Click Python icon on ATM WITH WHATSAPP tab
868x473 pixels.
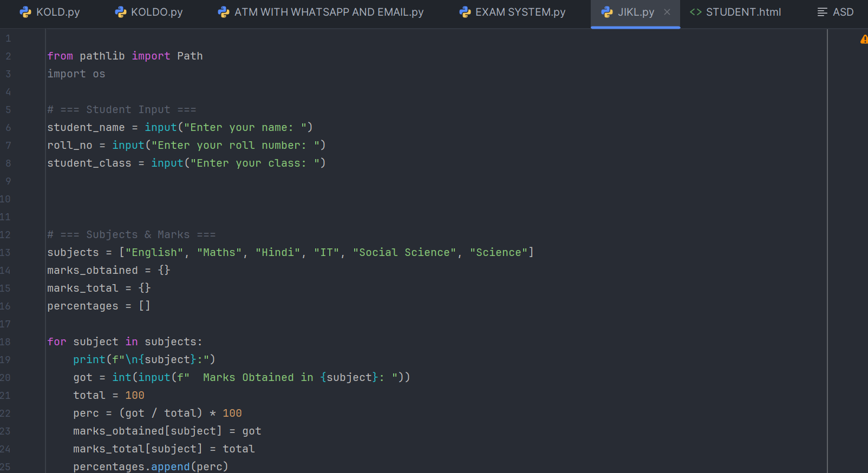pos(223,12)
